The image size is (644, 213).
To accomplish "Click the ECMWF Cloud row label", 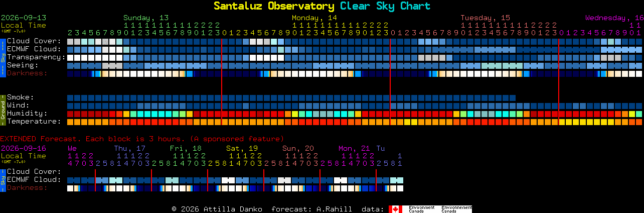I will point(34,49).
